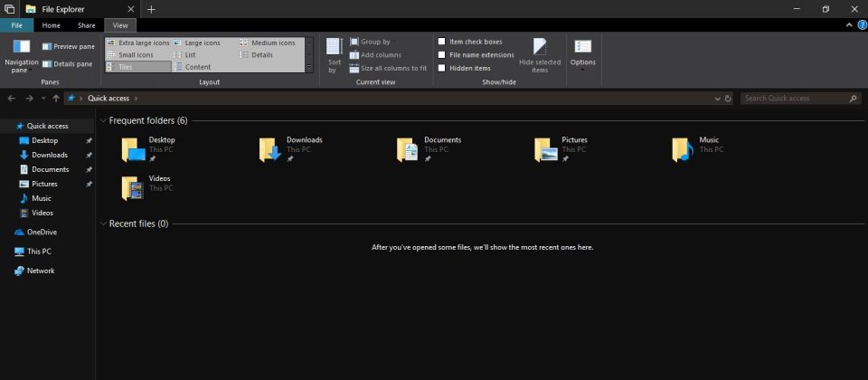868x380 pixels.
Task: Switch layout to Large icons
Action: [x=196, y=43]
